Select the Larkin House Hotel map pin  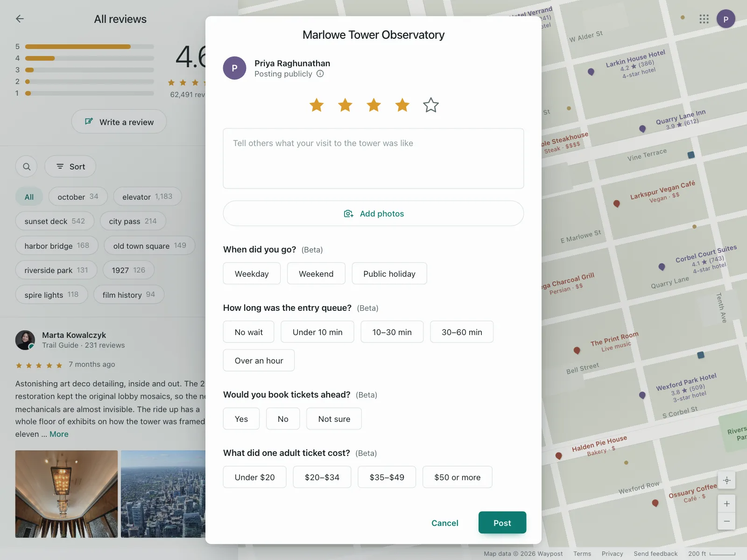coord(591,72)
